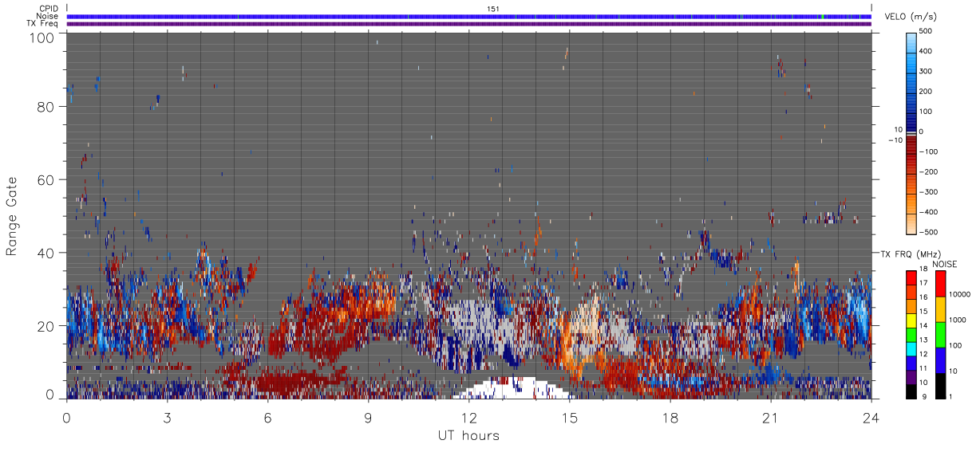Click the yellow swatch in NOISE color bar
Screen dimensions: 980x452
(941, 309)
